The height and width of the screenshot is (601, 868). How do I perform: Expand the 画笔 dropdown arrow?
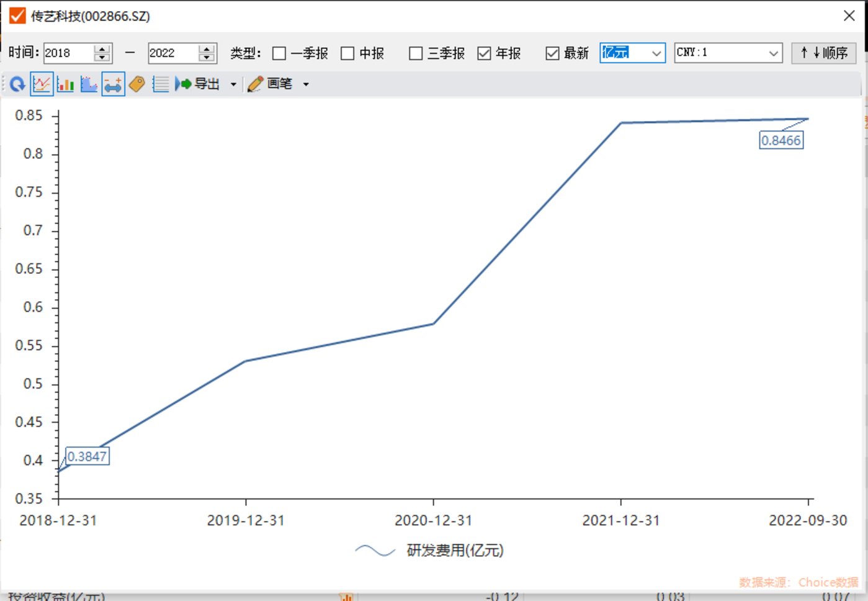pyautogui.click(x=306, y=84)
